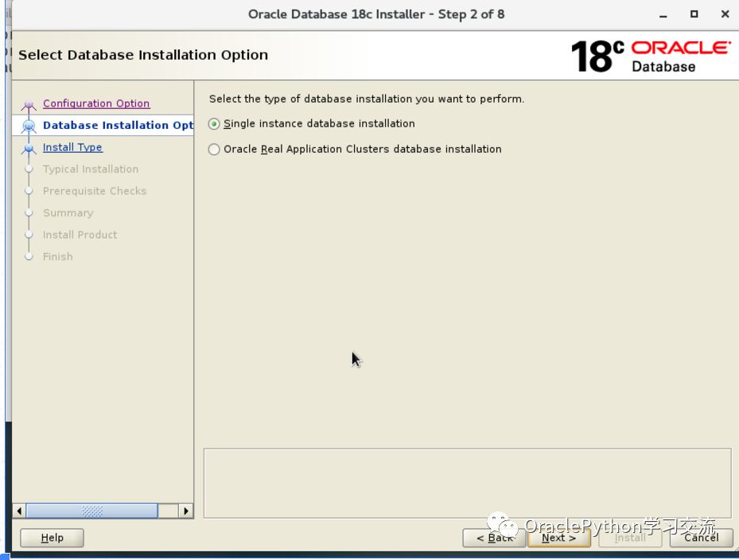The image size is (739, 560).
Task: Go back with the Back button
Action: 494,538
